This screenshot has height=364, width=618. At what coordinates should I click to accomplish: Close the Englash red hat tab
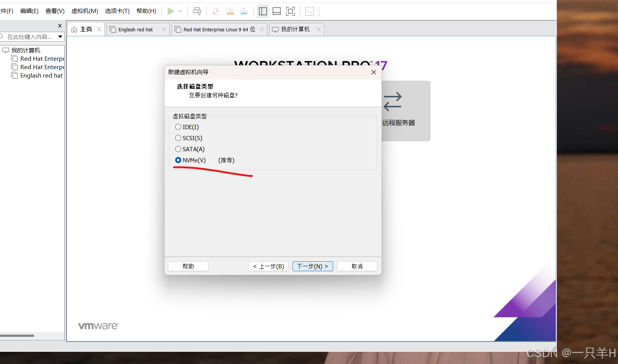point(164,29)
